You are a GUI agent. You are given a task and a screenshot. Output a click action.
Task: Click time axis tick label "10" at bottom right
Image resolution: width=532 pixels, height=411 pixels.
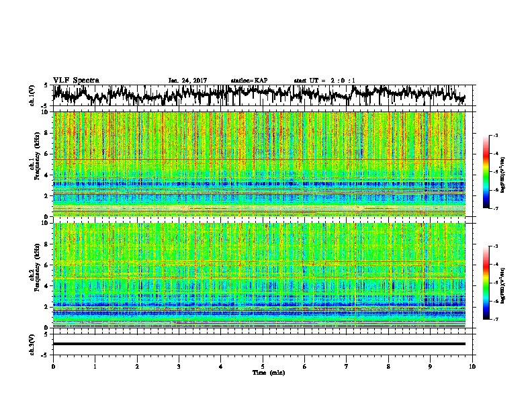click(472, 367)
